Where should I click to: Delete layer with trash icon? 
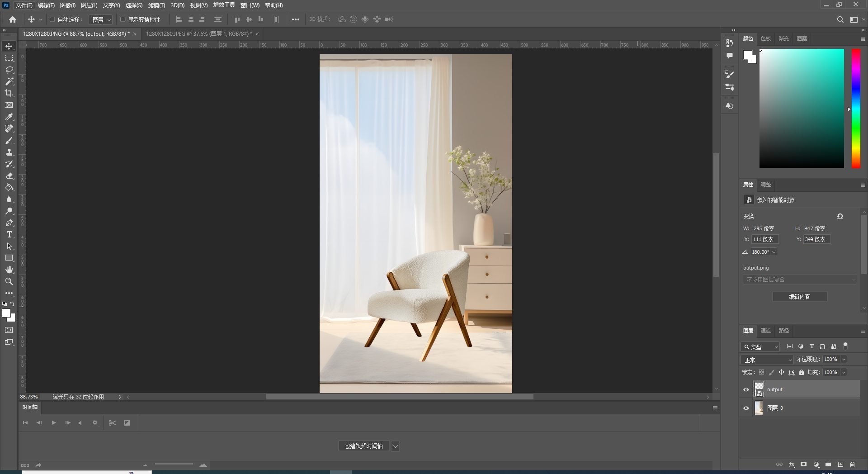852,465
